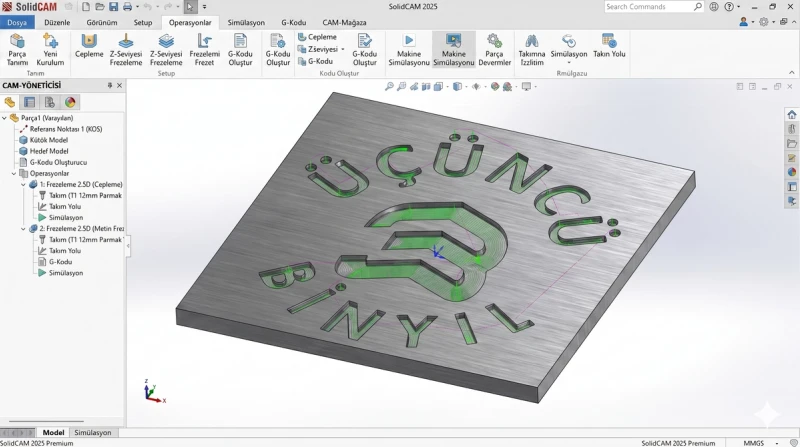Open the Zseviyesi dropdown arrow
This screenshot has width=800, height=447.
pos(343,49)
